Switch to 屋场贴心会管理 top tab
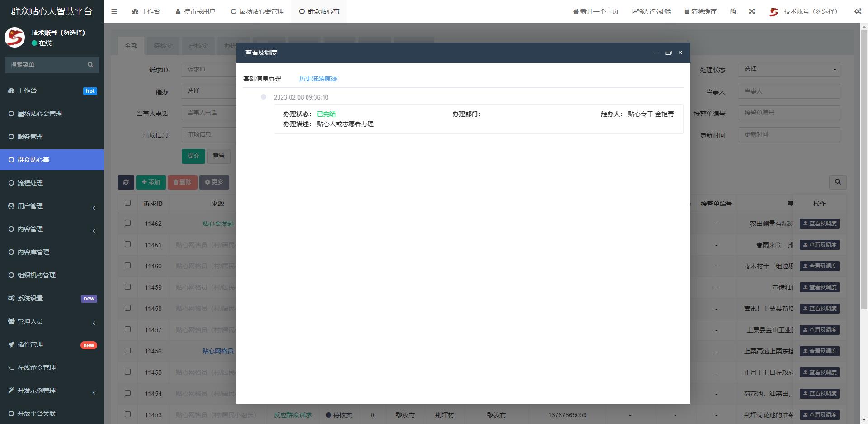Image resolution: width=868 pixels, height=424 pixels. 257,11
